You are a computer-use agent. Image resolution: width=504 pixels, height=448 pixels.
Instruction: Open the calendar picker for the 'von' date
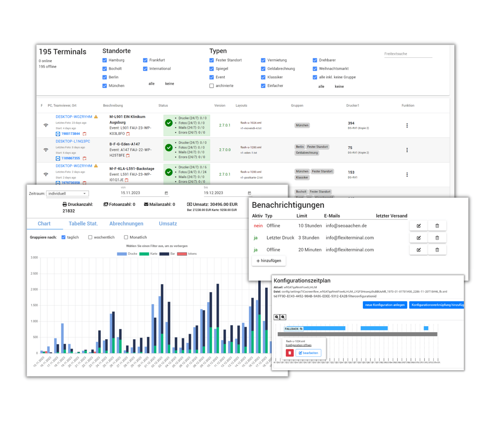[x=166, y=193]
